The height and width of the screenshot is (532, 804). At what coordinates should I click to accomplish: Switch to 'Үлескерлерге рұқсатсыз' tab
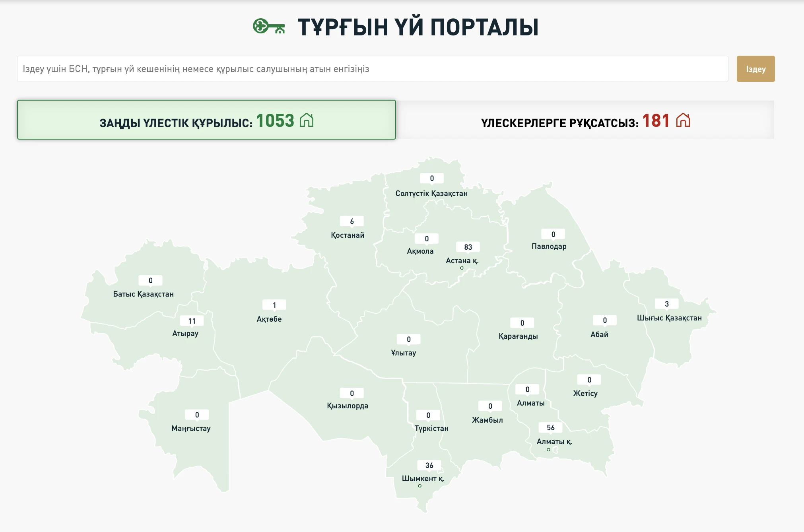point(585,120)
